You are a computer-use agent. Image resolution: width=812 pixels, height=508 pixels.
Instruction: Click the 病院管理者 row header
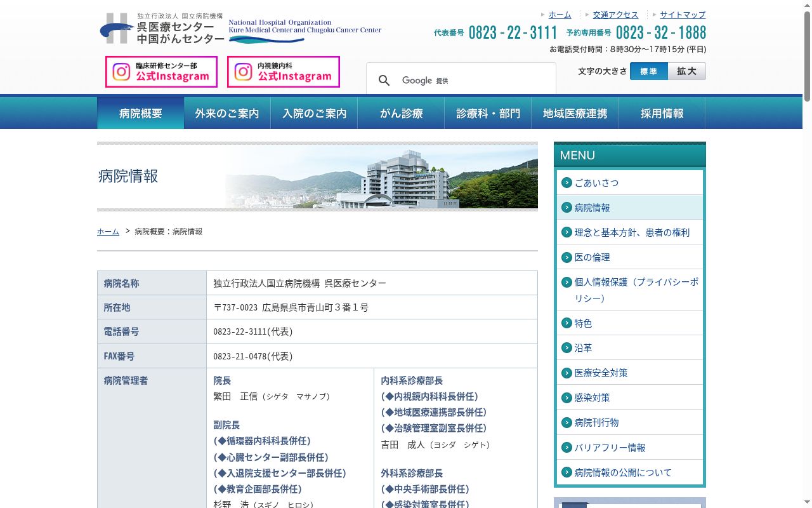click(x=152, y=438)
